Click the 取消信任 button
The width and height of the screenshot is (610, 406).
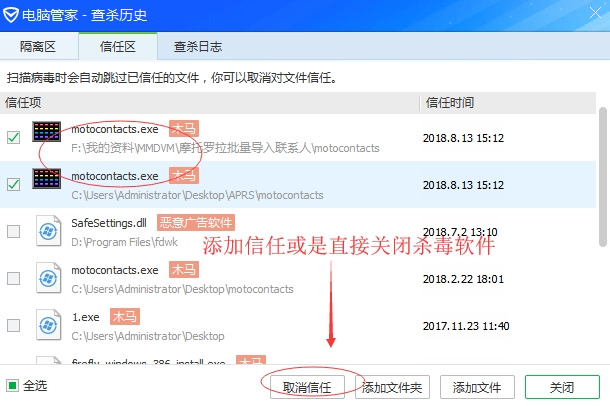pyautogui.click(x=307, y=387)
